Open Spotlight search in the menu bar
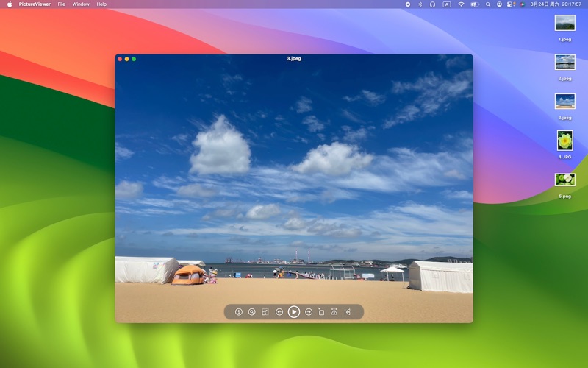 [x=487, y=4]
